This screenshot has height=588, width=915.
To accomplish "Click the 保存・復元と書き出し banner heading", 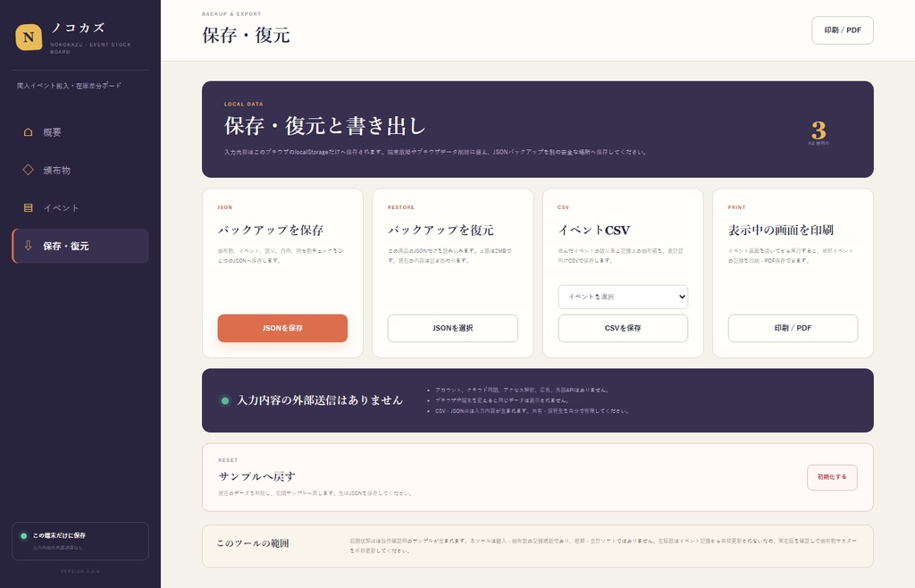I will coord(325,125).
